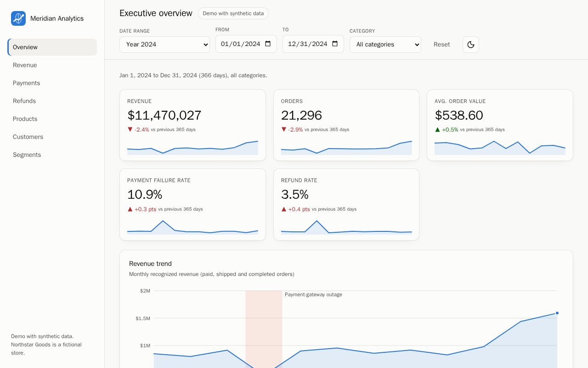Open the Customers sidebar item

[52, 137]
